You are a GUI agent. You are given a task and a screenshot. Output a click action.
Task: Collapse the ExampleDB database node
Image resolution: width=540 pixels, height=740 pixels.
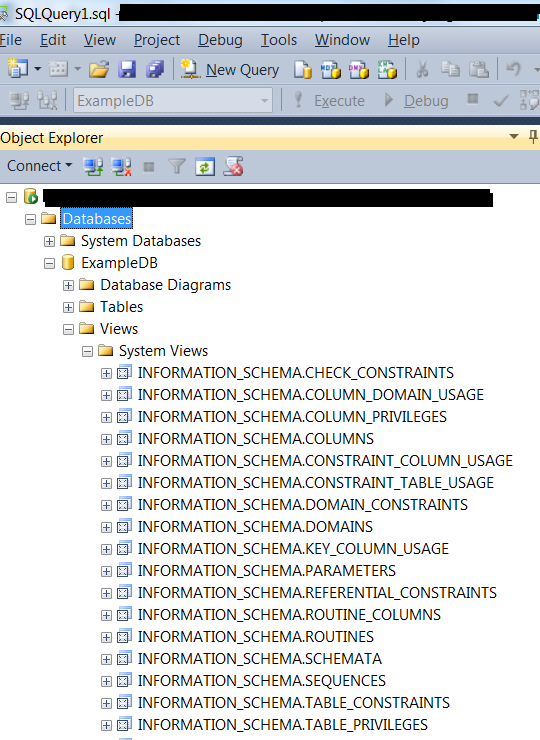pos(49,263)
